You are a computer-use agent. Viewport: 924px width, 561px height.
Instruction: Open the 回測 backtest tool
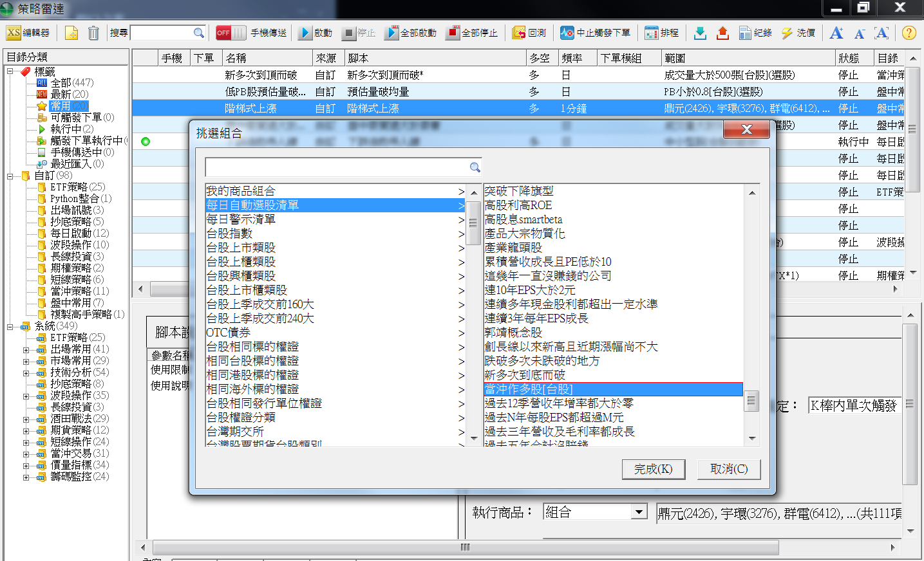(529, 33)
